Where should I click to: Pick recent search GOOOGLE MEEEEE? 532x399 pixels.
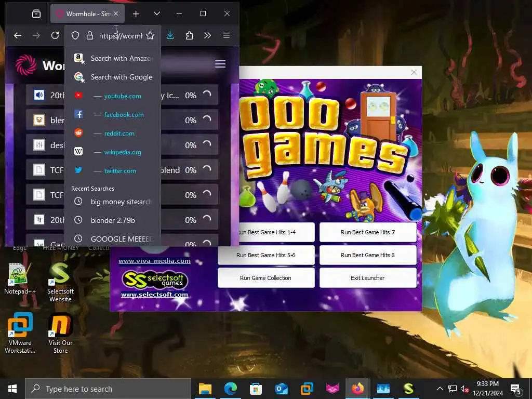pos(113,239)
